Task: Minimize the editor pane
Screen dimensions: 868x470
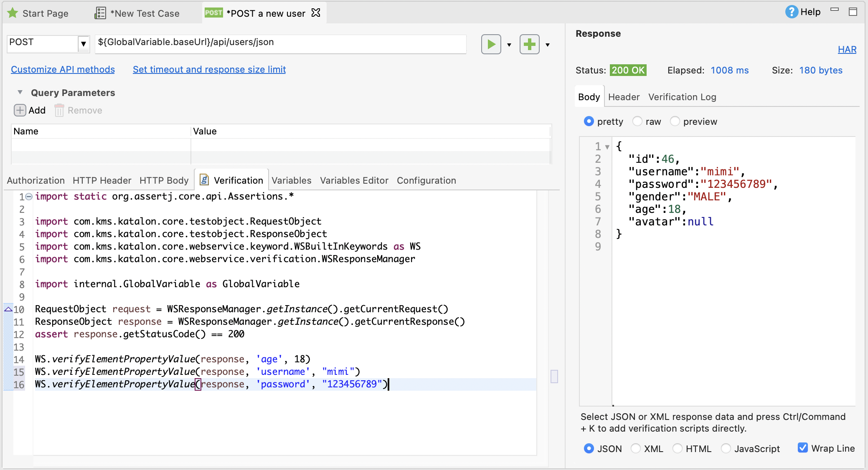Action: click(x=835, y=10)
